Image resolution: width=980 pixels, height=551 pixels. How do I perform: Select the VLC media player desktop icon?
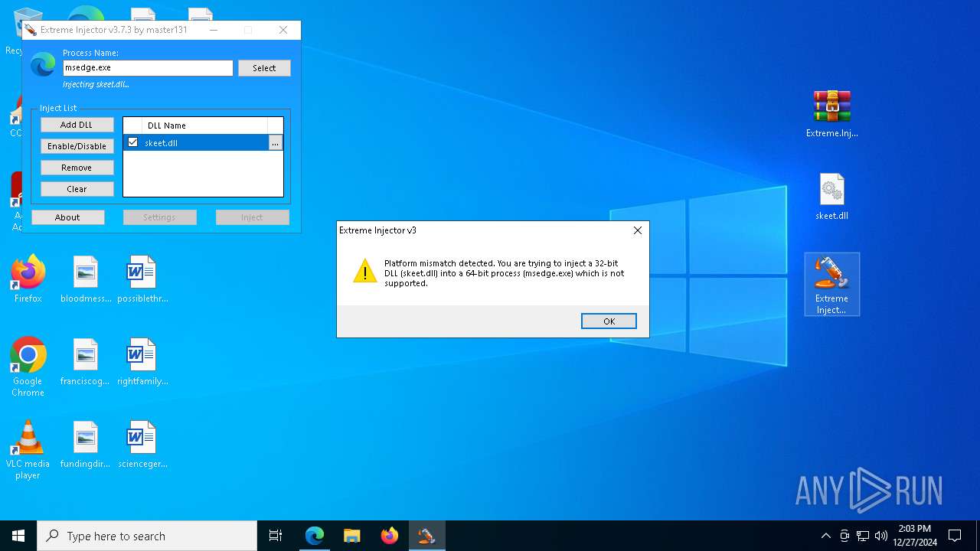(x=28, y=449)
